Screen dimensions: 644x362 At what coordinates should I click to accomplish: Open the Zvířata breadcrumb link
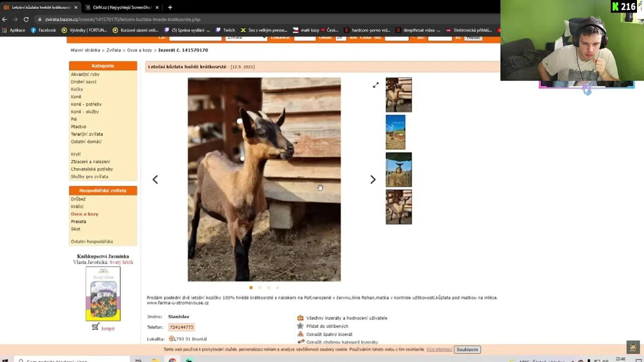(x=114, y=50)
